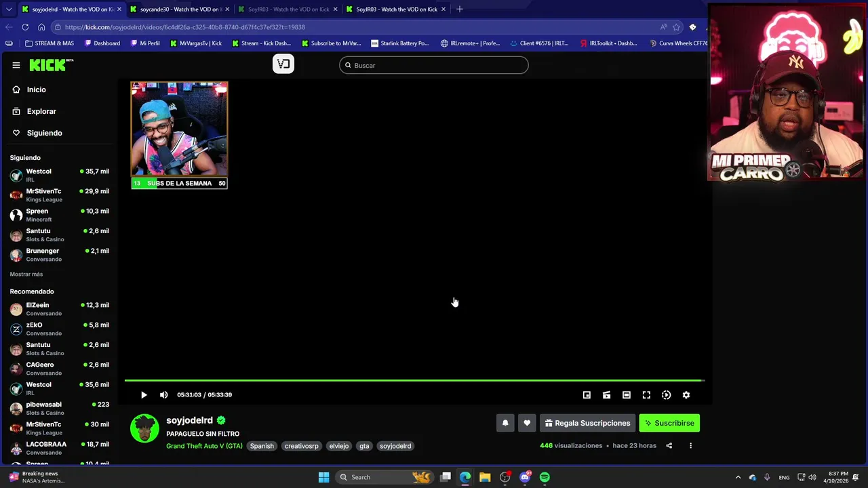Viewport: 868px width, 488px height.
Task: Seek in green video progress bar
Action: (x=414, y=380)
